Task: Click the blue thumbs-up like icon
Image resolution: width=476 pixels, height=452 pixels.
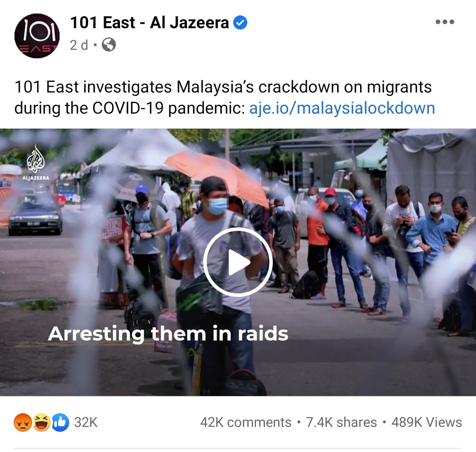Action: point(60,422)
